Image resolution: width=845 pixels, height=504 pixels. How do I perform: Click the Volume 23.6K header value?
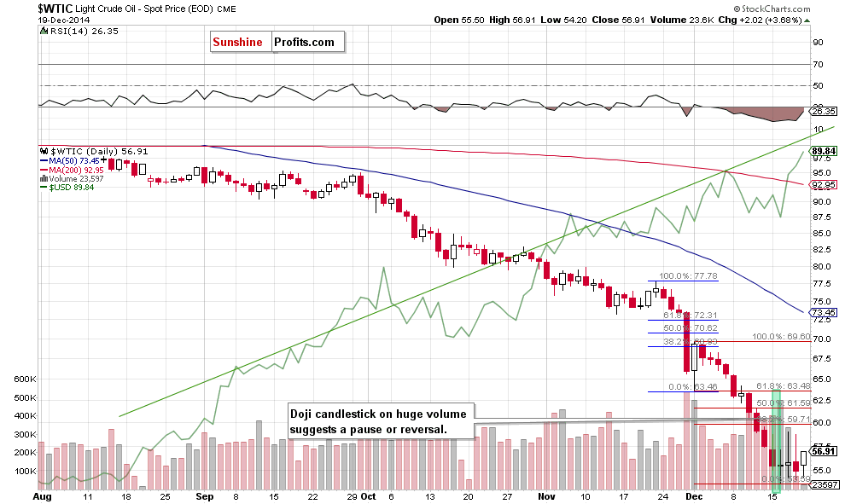[x=682, y=20]
